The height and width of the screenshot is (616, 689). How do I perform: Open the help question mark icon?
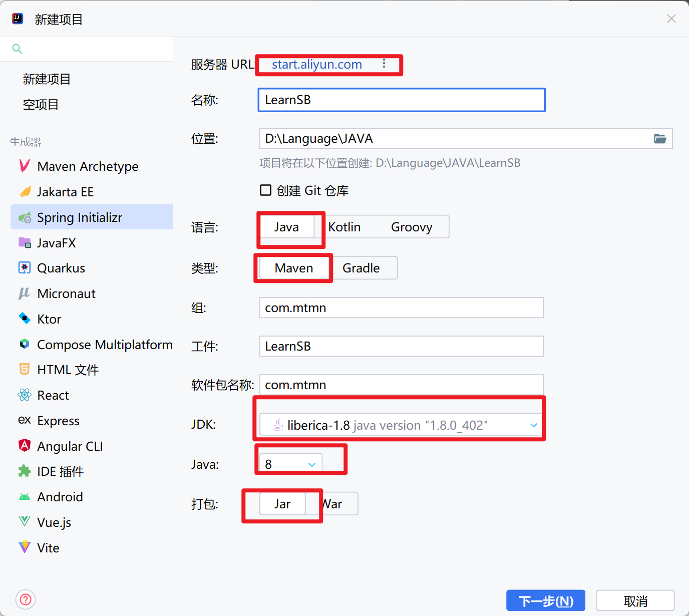pyautogui.click(x=26, y=599)
